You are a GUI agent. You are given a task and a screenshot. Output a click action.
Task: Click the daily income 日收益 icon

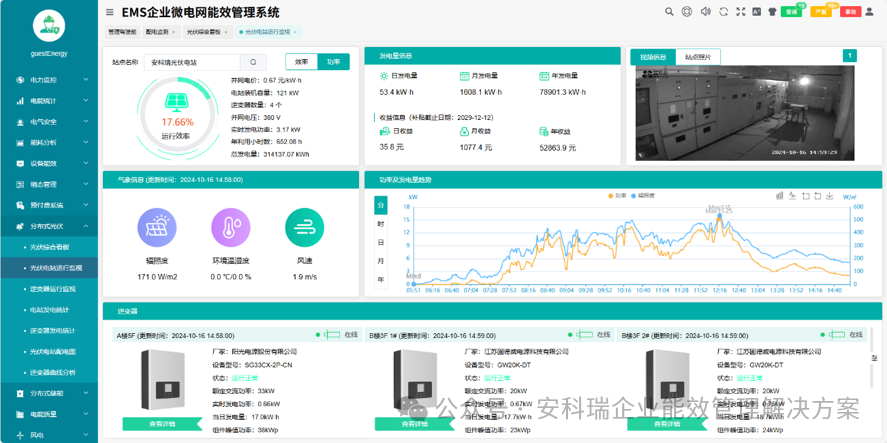[384, 131]
